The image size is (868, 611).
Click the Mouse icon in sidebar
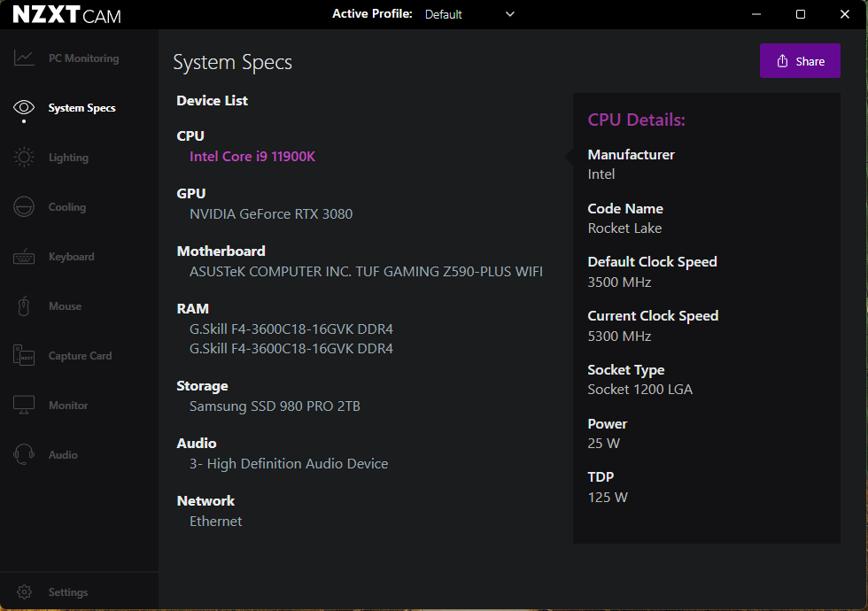coord(24,305)
